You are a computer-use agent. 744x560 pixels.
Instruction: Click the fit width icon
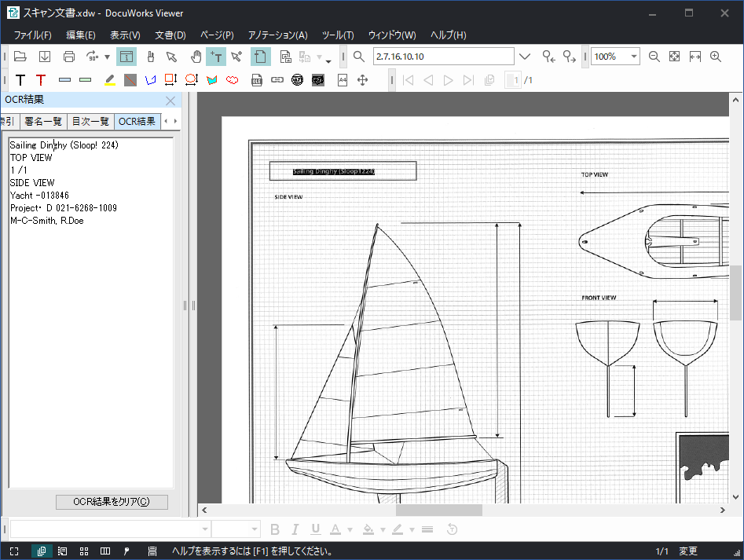[x=695, y=57]
